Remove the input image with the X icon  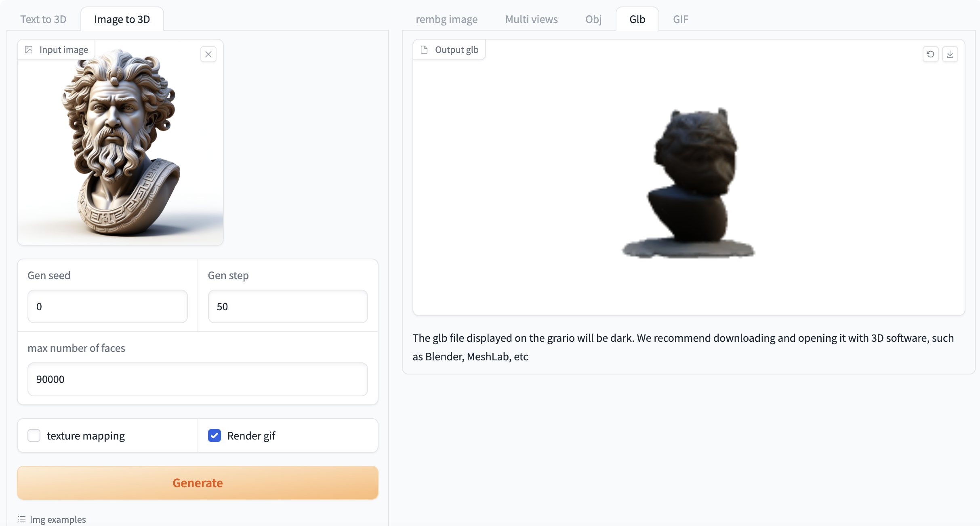tap(208, 54)
